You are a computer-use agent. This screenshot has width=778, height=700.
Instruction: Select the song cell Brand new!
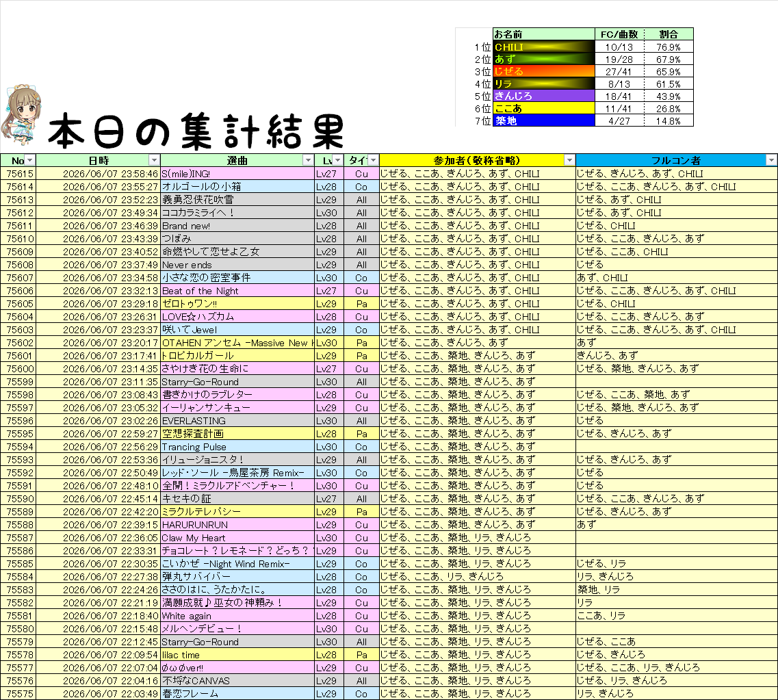[x=237, y=226]
